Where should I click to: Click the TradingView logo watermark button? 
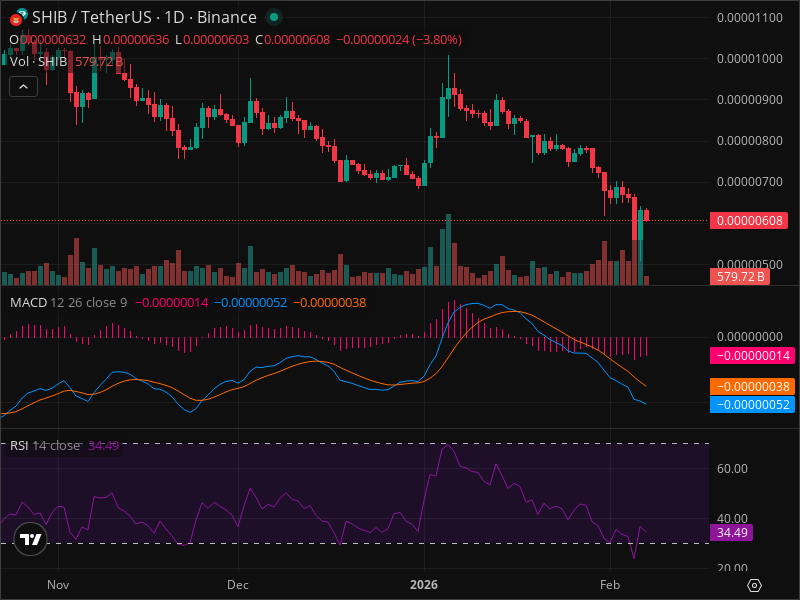tap(31, 539)
